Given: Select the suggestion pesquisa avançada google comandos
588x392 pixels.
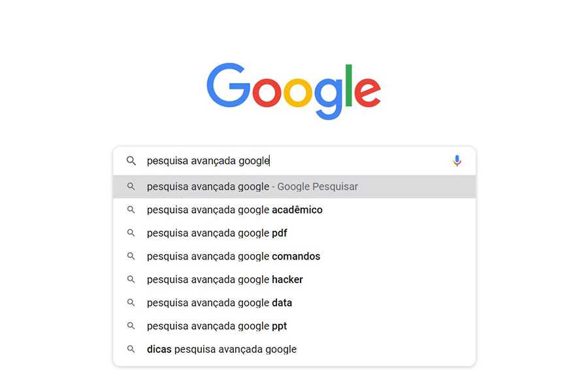Looking at the screenshot, I should (x=233, y=256).
